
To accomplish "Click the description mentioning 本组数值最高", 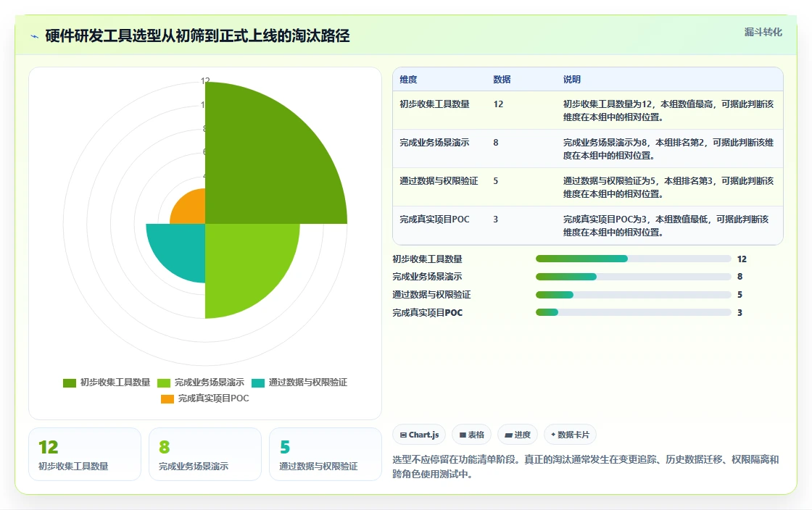I will [x=668, y=111].
